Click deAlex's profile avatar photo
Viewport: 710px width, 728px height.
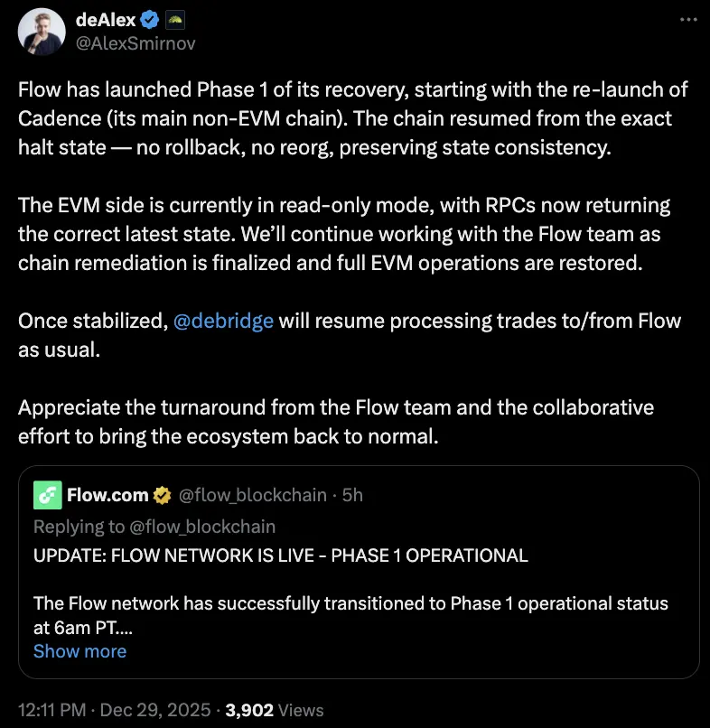[41, 31]
